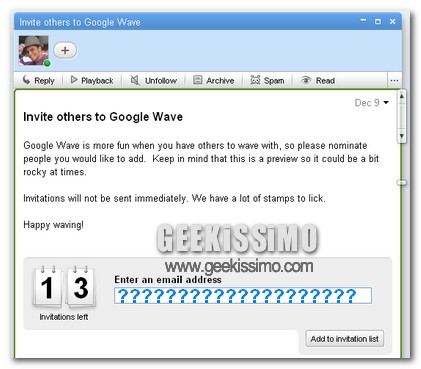Image resolution: width=421 pixels, height=369 pixels.
Task: Click the invitations counter digit 3
Action: pos(81,288)
